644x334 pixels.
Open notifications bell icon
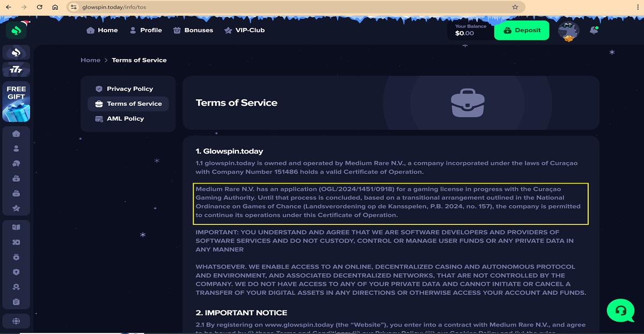[594, 31]
